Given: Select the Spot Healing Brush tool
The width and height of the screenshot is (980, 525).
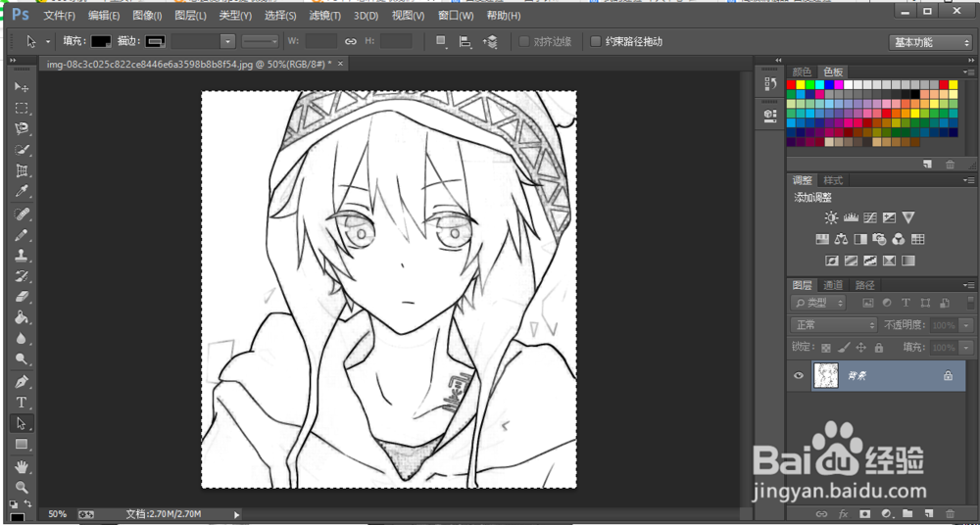Looking at the screenshot, I should tap(22, 215).
